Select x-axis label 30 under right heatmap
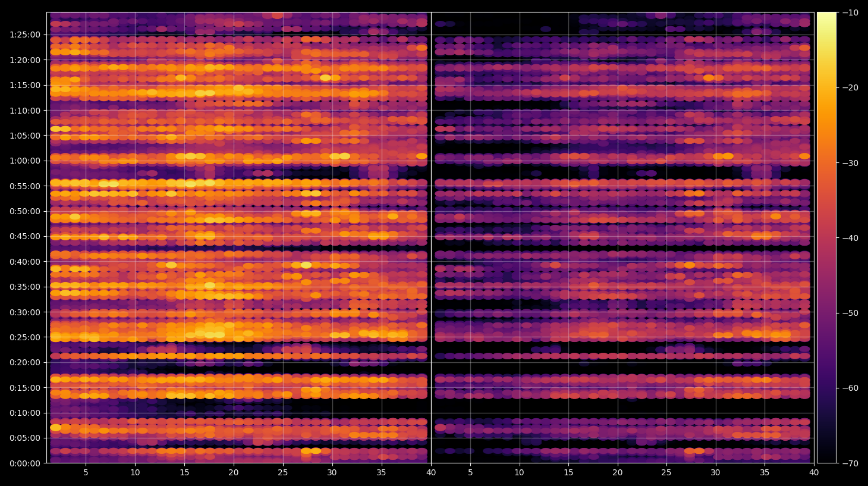The width and height of the screenshot is (868, 486). coord(715,473)
